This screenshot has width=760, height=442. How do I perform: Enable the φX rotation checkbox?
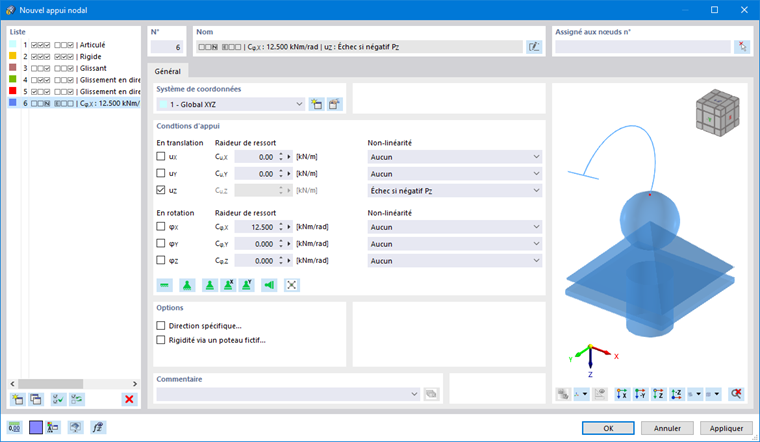[x=161, y=226]
